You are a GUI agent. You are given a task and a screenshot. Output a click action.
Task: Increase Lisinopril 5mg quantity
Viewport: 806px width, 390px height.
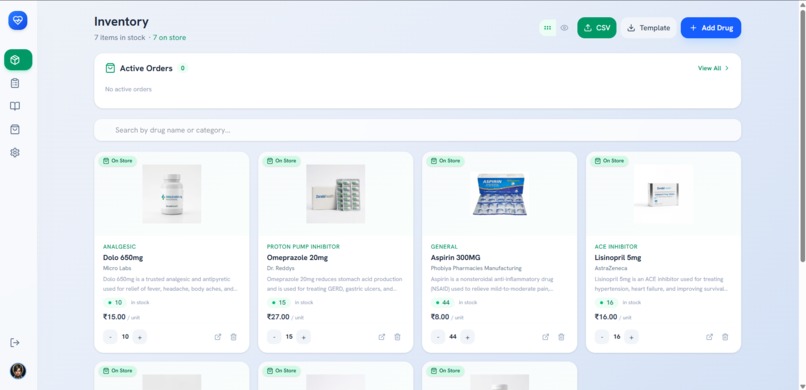pyautogui.click(x=631, y=337)
